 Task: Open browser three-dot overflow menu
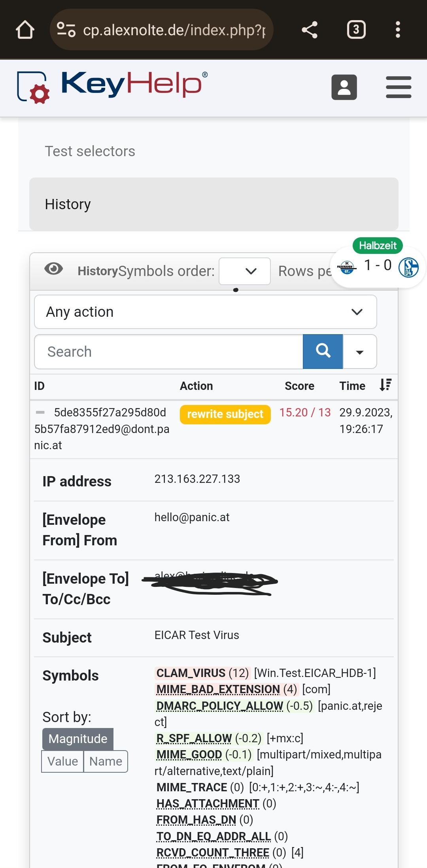[398, 30]
